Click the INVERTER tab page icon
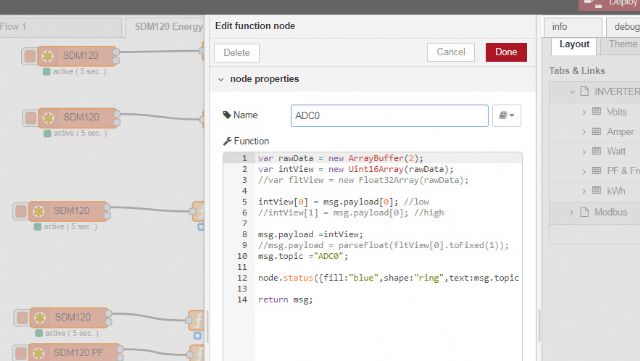This screenshot has height=361, width=640. (x=584, y=91)
